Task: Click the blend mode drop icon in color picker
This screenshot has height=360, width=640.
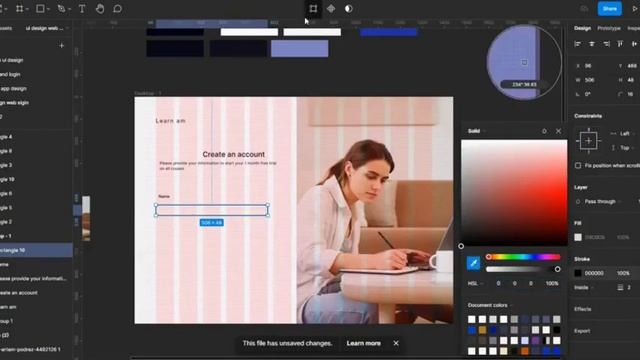Action: [544, 131]
